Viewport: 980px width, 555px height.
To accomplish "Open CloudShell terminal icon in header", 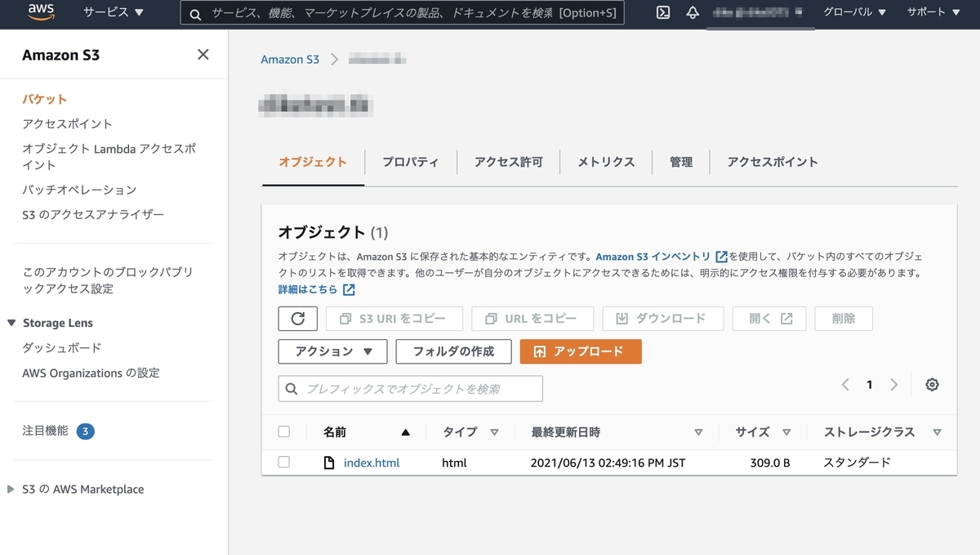I will pos(664,12).
